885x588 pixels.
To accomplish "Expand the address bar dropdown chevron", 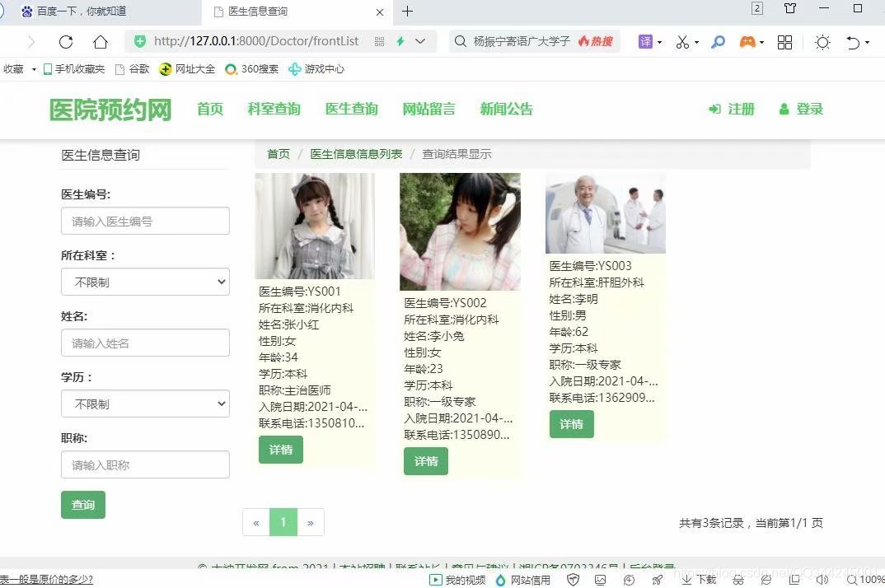I will tap(420, 41).
